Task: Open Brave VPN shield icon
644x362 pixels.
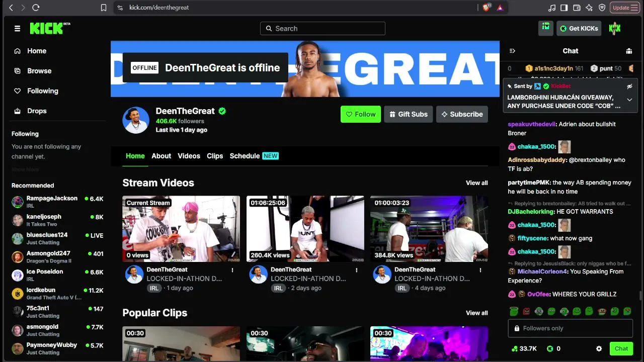Action: coord(602,8)
